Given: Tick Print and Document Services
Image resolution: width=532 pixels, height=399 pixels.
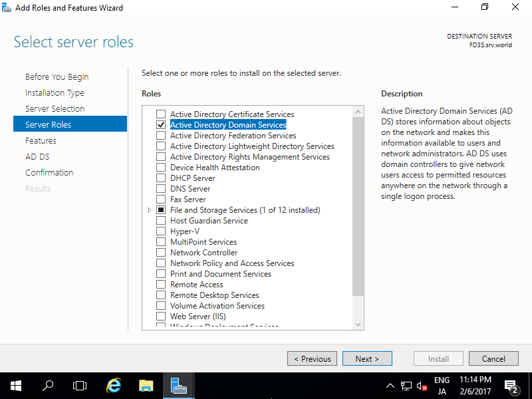Looking at the screenshot, I should point(161,273).
